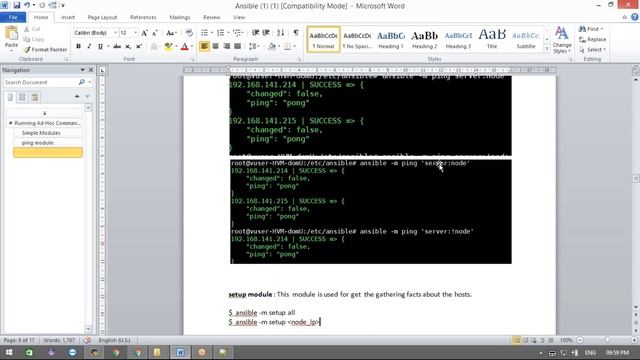640x360 pixels.
Task: Apply subscript formatting
Action: pos(128,47)
